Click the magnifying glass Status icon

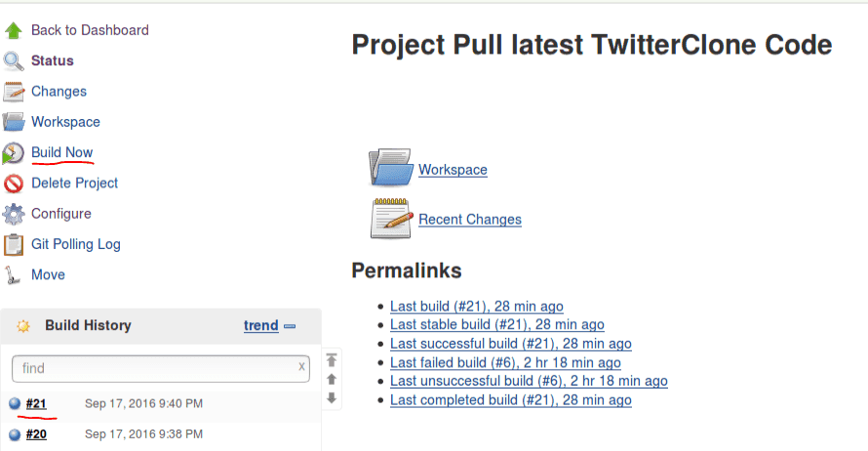(14, 61)
